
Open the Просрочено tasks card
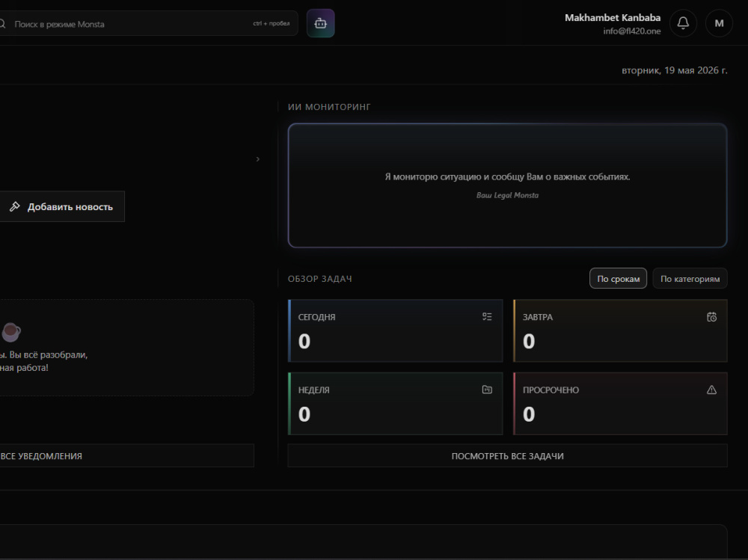click(620, 404)
